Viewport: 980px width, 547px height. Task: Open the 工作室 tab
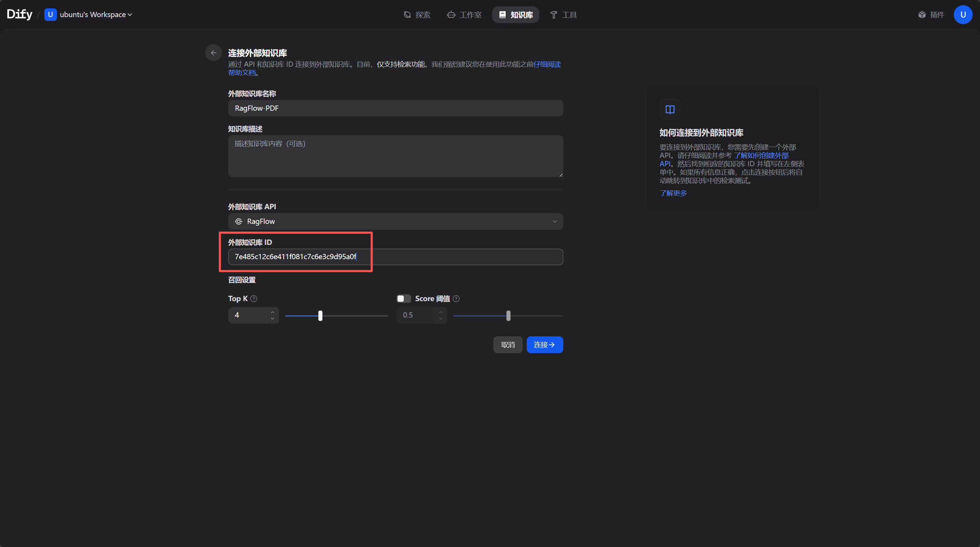tap(464, 15)
